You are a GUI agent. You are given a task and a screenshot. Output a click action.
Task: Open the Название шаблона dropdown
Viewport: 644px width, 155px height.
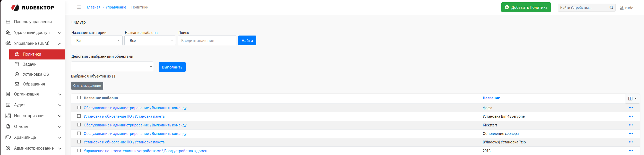[150, 40]
